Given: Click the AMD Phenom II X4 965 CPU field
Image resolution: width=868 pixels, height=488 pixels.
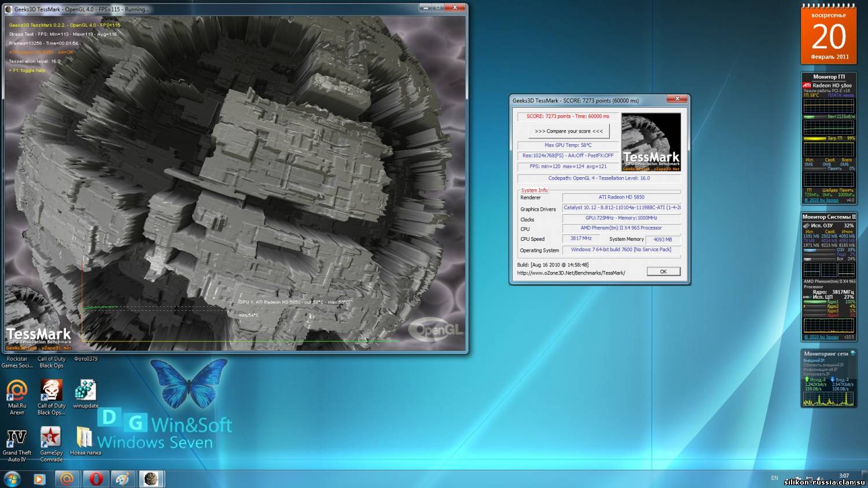Looking at the screenshot, I should point(621,228).
